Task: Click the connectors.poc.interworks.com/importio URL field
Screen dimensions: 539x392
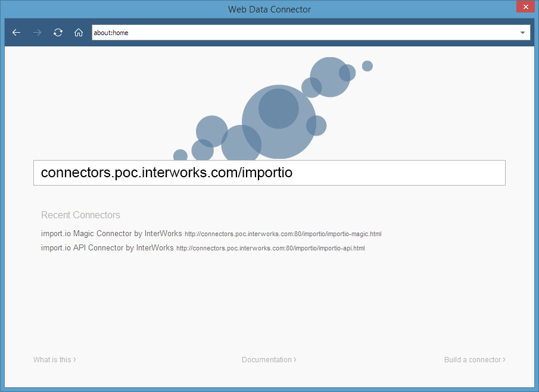Action: 269,173
